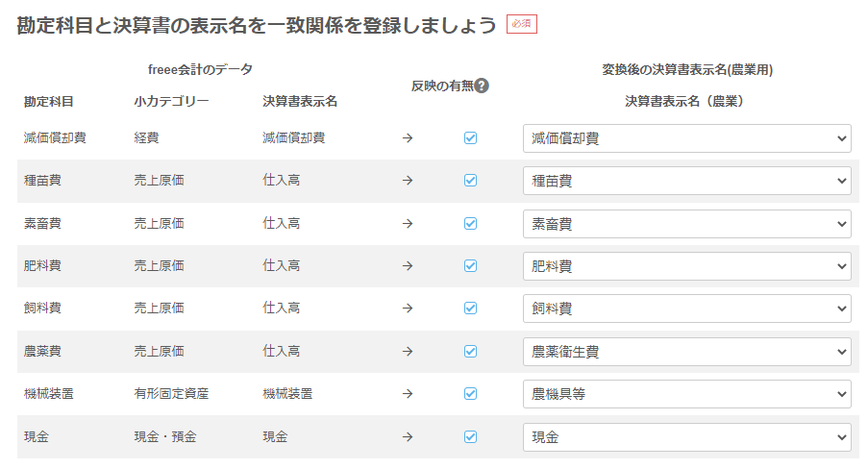Image resolution: width=868 pixels, height=469 pixels.
Task: Expand the 素畜費 display name dropdown
Action: (687, 224)
